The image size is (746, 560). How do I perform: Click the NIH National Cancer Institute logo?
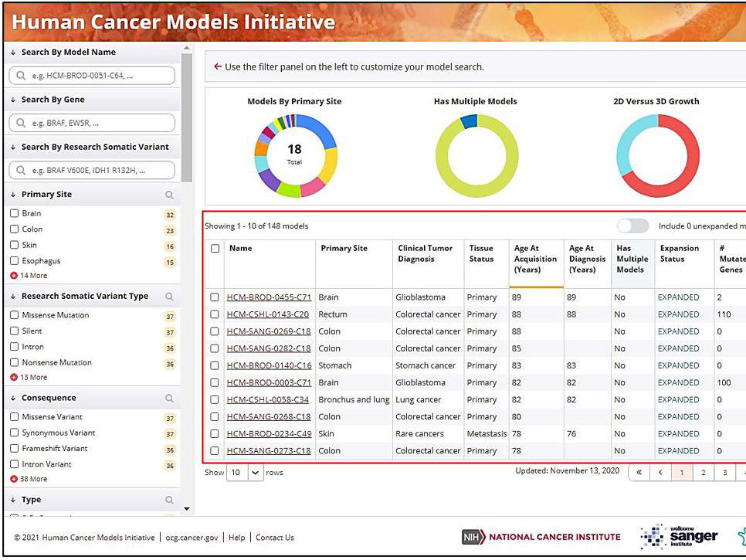click(x=541, y=537)
